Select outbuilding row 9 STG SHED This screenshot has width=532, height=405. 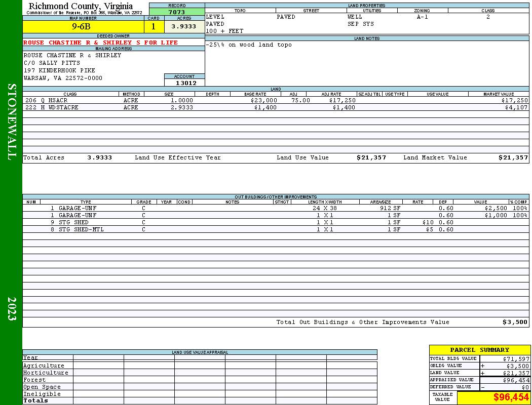coord(276,222)
